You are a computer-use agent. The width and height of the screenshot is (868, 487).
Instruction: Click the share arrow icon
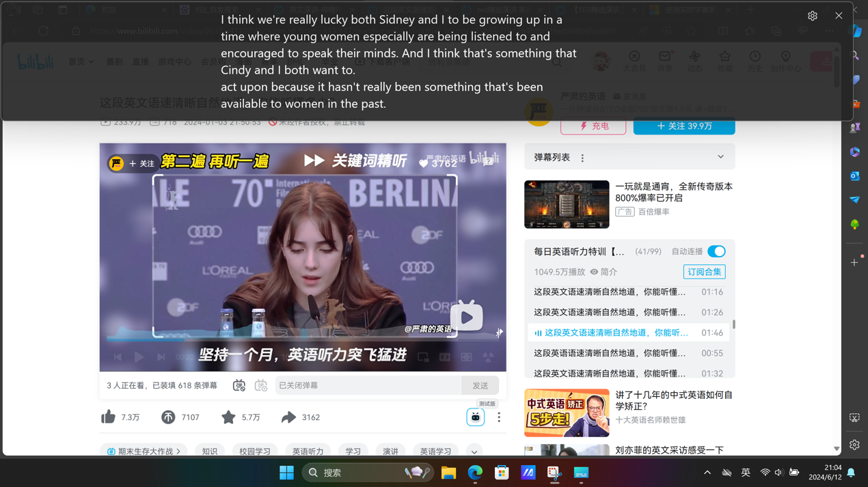click(288, 417)
